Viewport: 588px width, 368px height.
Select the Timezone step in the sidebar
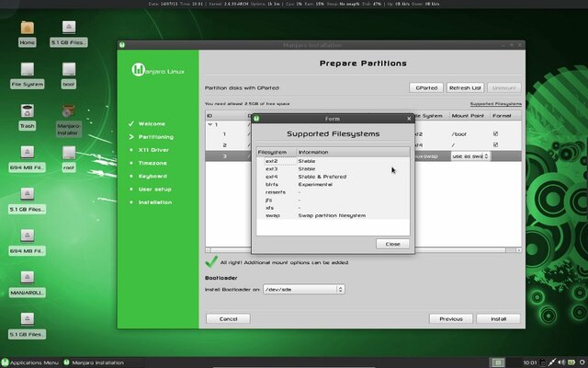(x=153, y=163)
